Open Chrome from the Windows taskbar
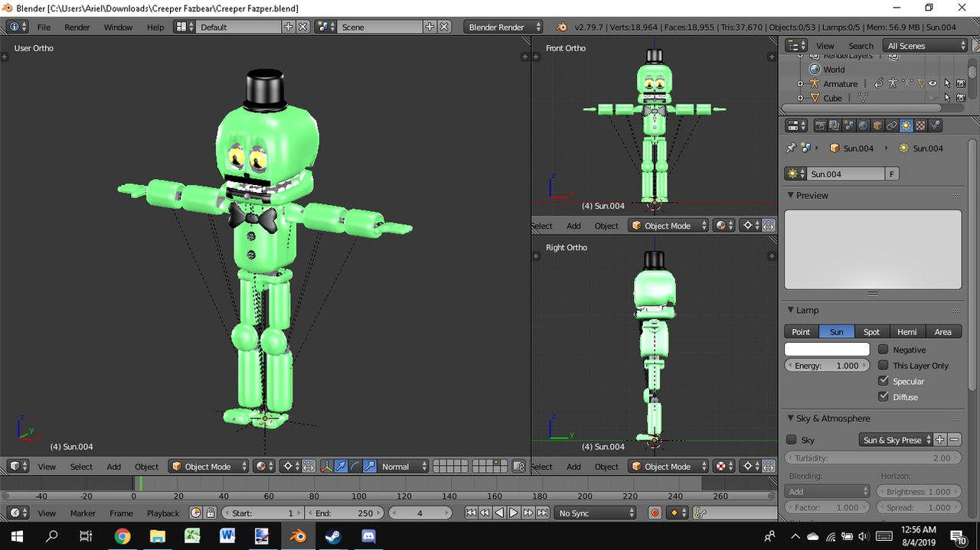Image resolution: width=980 pixels, height=550 pixels. [122, 535]
